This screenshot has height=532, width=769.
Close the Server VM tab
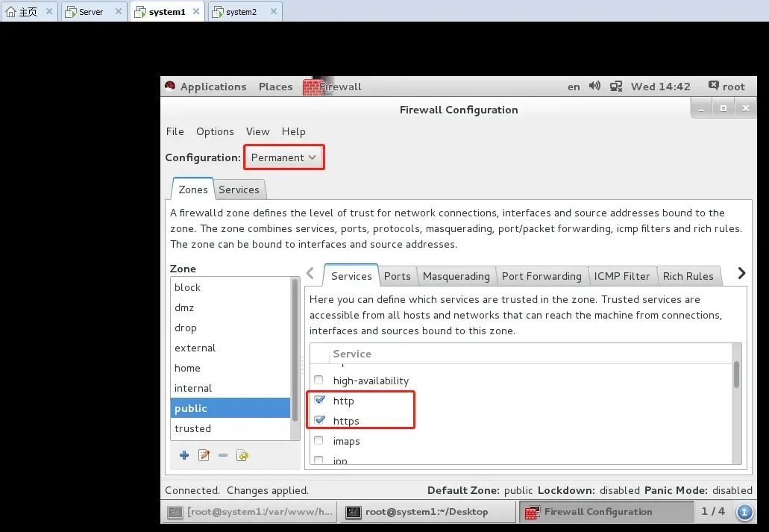click(x=118, y=11)
